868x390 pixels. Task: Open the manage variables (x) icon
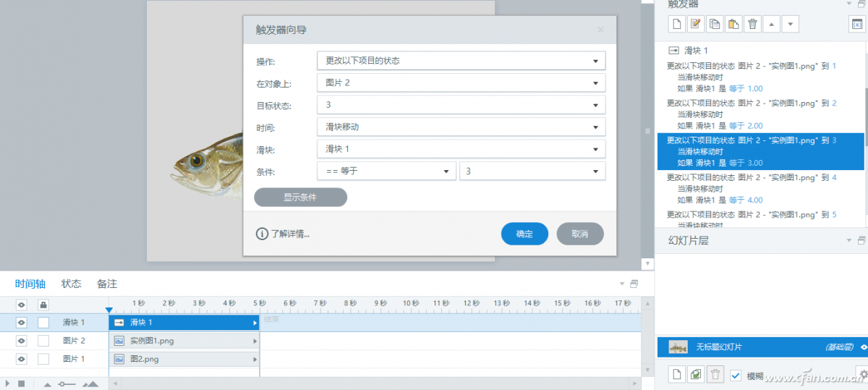856,25
